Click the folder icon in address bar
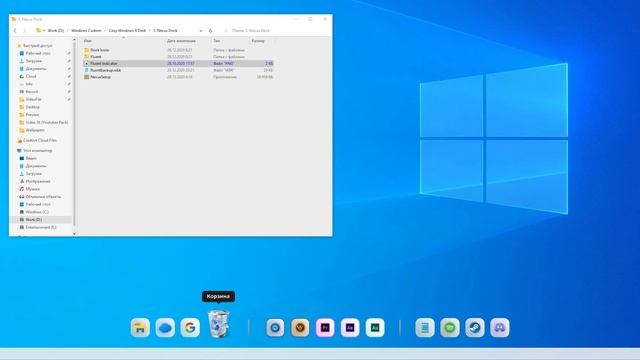This screenshot has width=640, height=360. coord(38,31)
